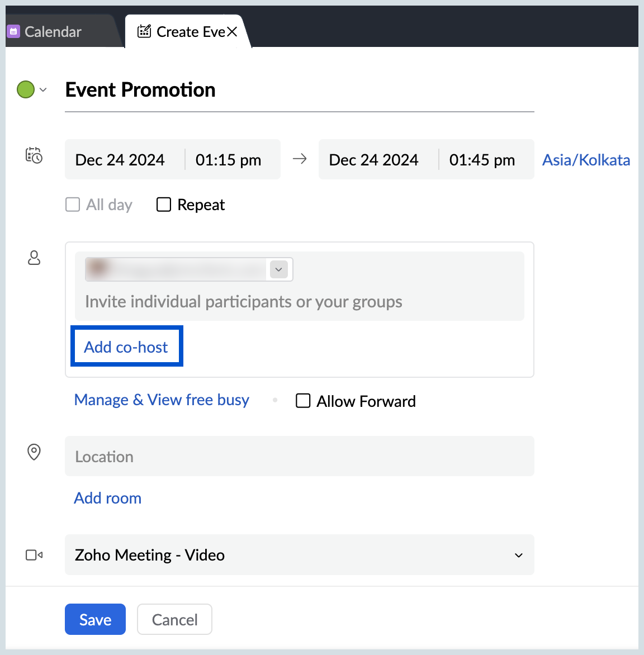
Task: Click the green event color circle
Action: click(x=26, y=89)
